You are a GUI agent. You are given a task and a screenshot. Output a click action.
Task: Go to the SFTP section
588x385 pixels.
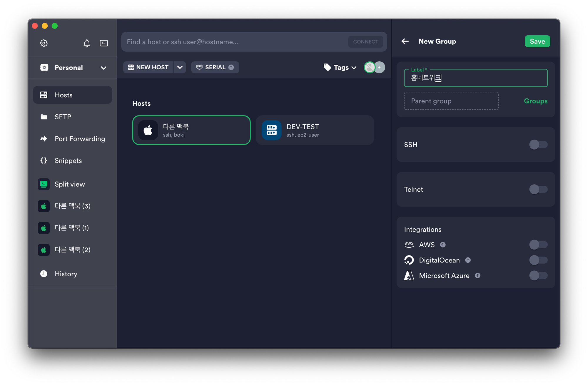(63, 117)
